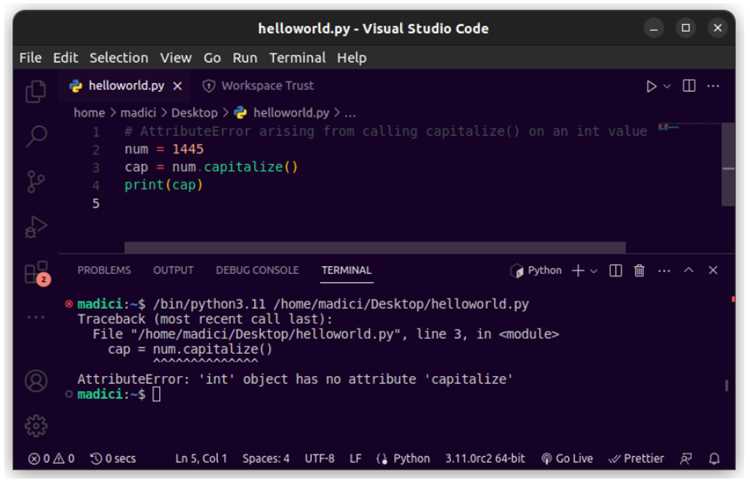The height and width of the screenshot is (486, 750).
Task: Start Go Live server
Action: [x=567, y=459]
